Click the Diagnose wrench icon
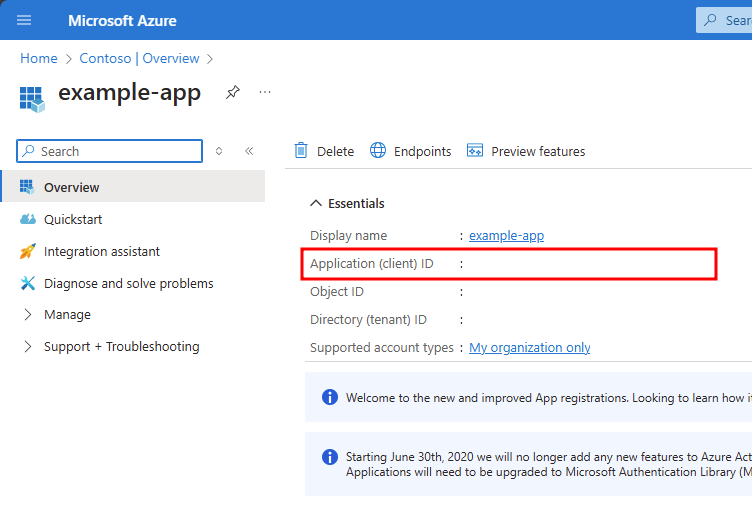The height and width of the screenshot is (514, 752). click(28, 283)
